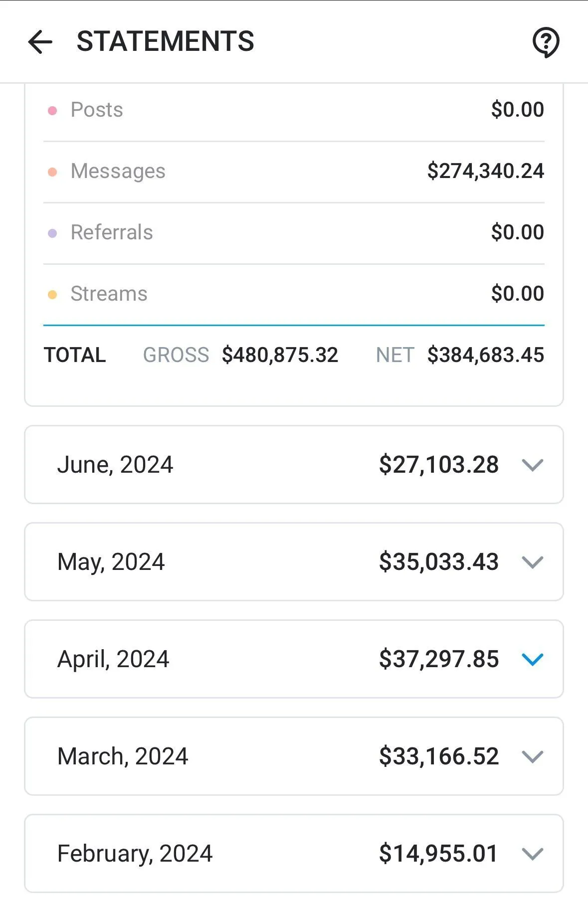Go back using the arrow icon
This screenshot has width=588, height=906.
[40, 41]
